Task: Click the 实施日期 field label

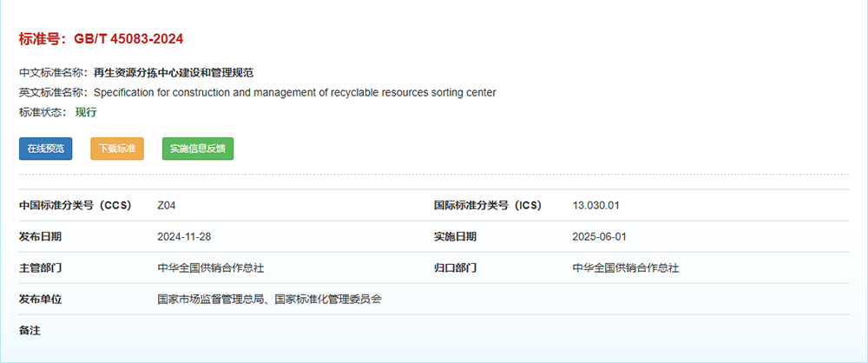Action: click(x=455, y=236)
